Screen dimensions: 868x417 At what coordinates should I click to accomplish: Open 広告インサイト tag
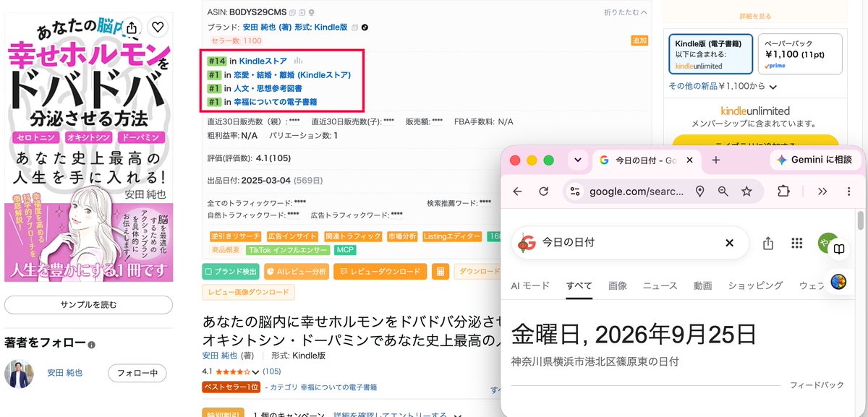point(292,236)
